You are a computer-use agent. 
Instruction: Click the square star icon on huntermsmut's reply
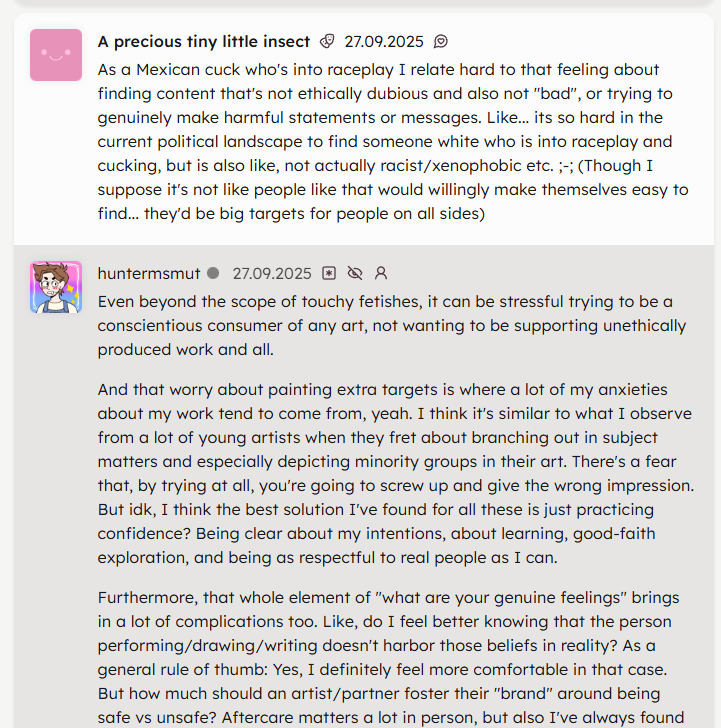click(329, 273)
